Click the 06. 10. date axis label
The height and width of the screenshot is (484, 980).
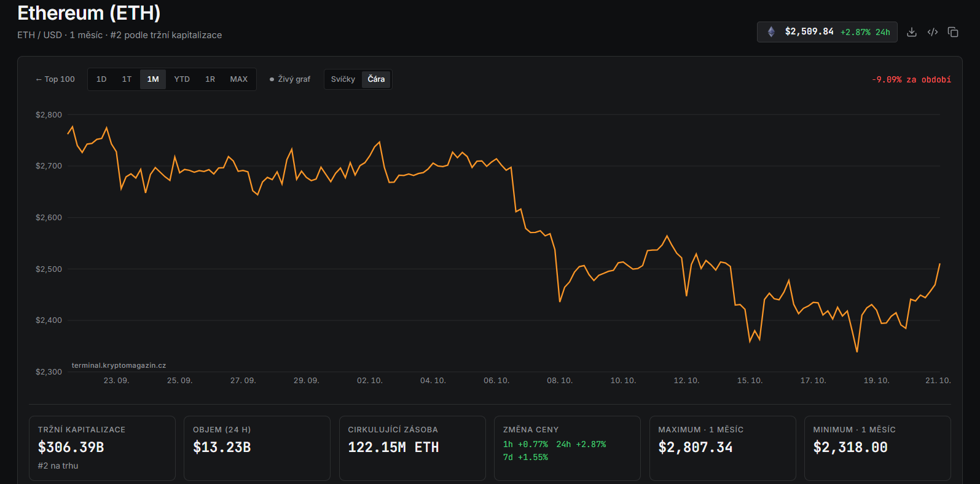tap(496, 381)
